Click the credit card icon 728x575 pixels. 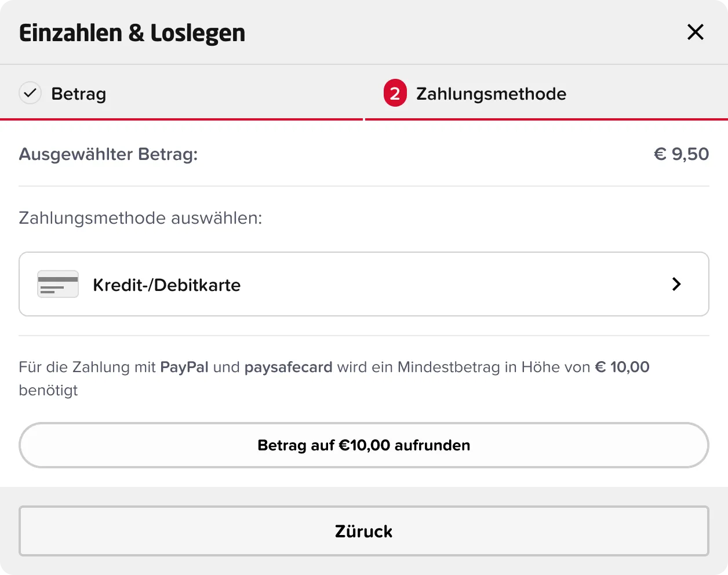(58, 284)
